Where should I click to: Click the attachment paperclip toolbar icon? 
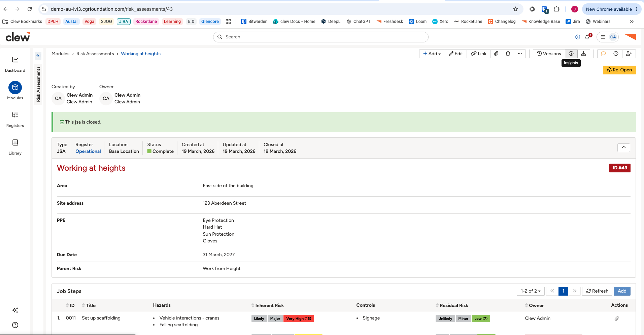[x=496, y=54]
